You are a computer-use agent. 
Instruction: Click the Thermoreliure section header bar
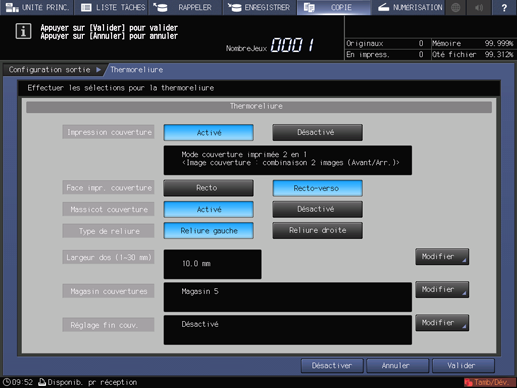259,107
